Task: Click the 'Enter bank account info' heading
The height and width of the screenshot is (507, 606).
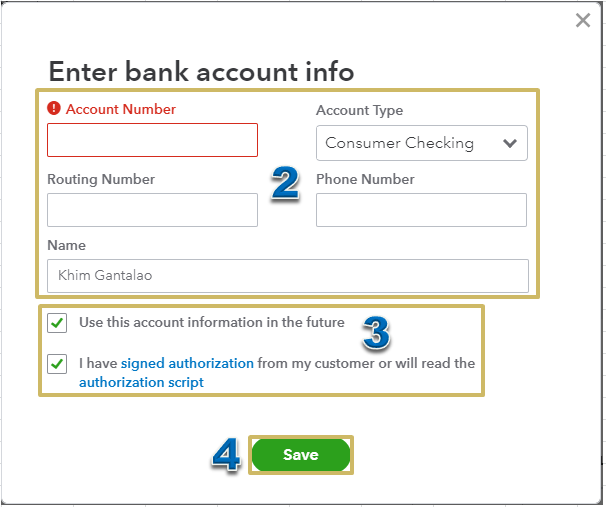Action: click(201, 72)
